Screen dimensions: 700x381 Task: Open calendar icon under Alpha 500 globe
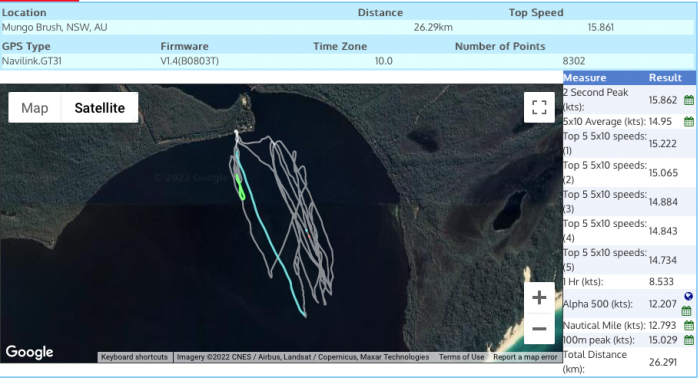pos(687,311)
